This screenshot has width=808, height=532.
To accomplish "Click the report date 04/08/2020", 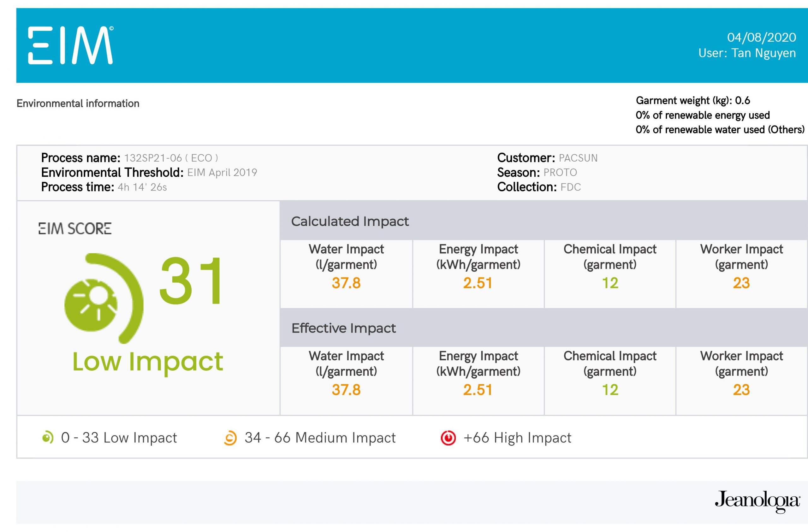I will point(762,37).
